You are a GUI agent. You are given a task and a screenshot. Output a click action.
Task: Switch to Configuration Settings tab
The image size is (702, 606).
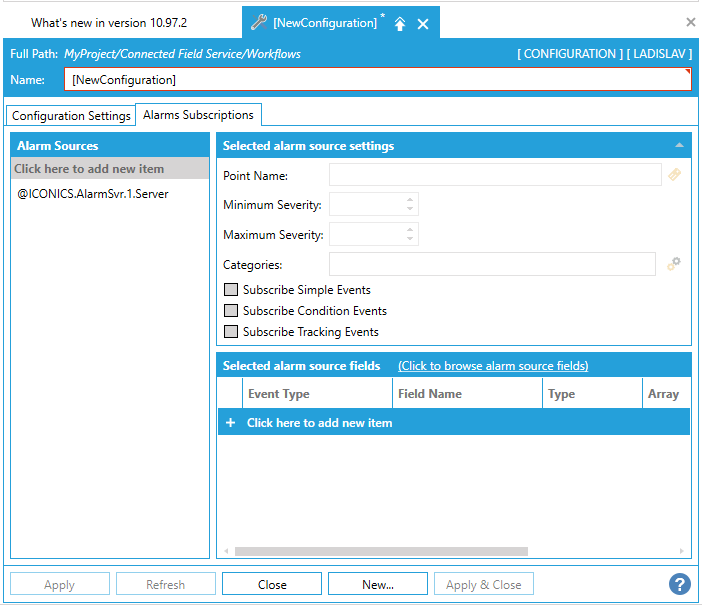point(71,116)
